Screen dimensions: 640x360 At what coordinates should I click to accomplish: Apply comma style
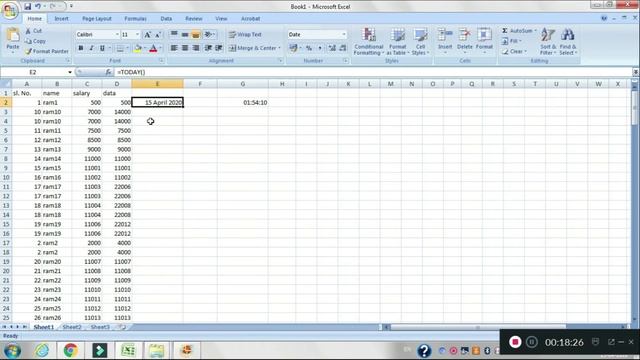point(320,48)
